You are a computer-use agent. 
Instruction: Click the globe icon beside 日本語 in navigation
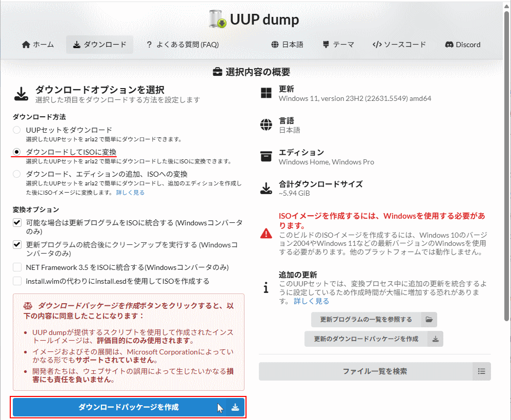[275, 45]
